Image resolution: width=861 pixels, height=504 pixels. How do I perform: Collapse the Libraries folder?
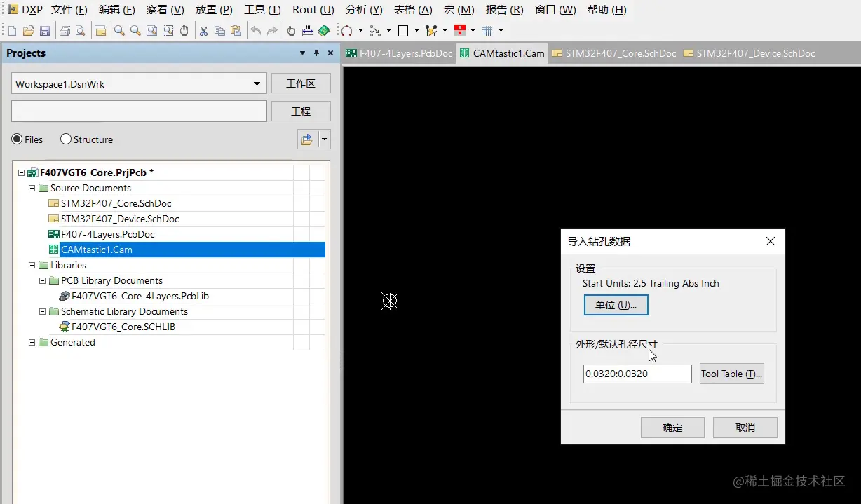tap(32, 265)
